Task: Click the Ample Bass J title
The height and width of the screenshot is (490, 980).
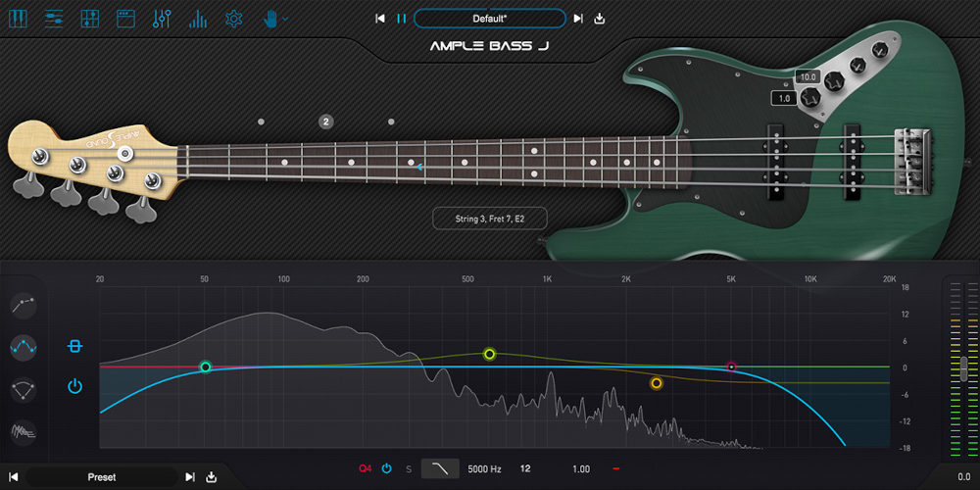Action: pos(490,46)
